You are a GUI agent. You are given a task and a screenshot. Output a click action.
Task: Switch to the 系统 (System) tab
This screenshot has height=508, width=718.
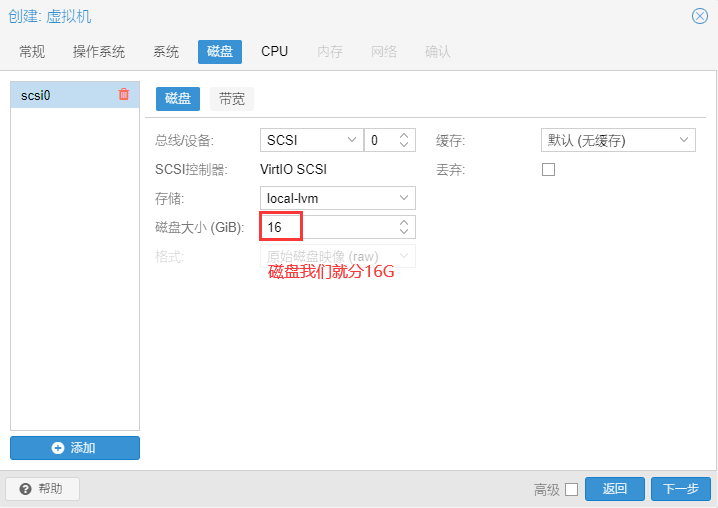[166, 51]
